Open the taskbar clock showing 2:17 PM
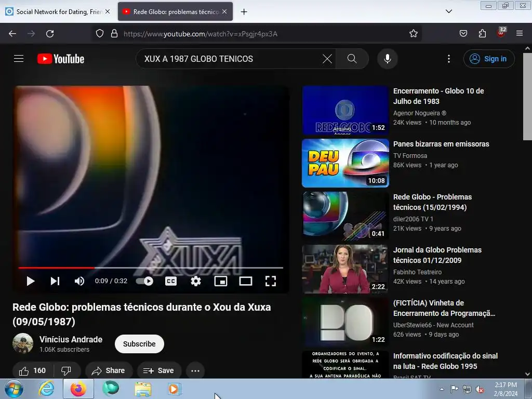 pyautogui.click(x=506, y=389)
